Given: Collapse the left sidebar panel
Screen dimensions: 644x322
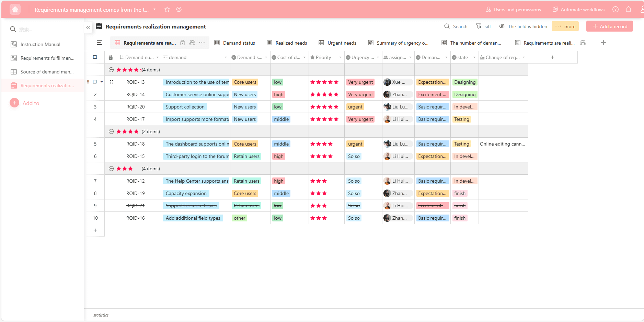Looking at the screenshot, I should coord(88,27).
